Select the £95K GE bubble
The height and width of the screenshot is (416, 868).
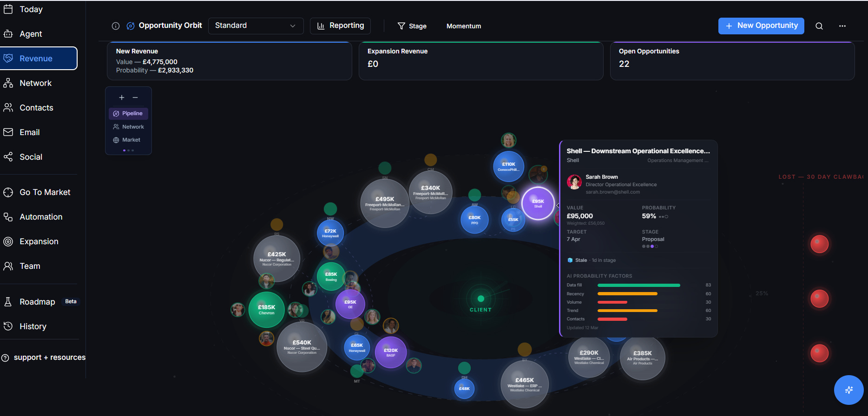350,304
